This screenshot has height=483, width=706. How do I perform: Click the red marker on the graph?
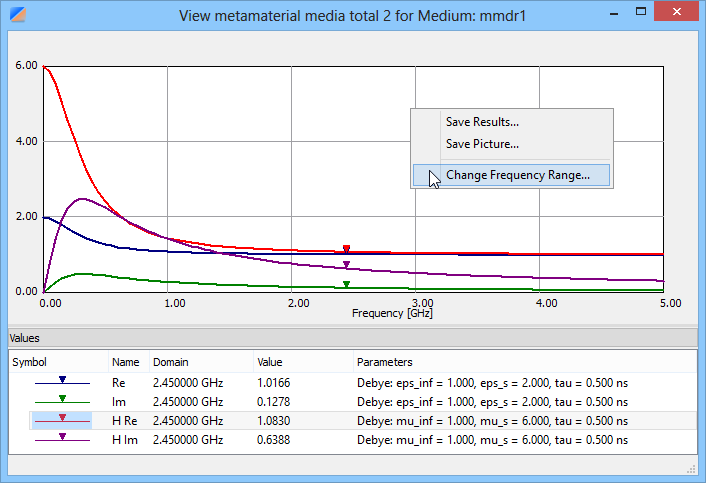[x=346, y=249]
